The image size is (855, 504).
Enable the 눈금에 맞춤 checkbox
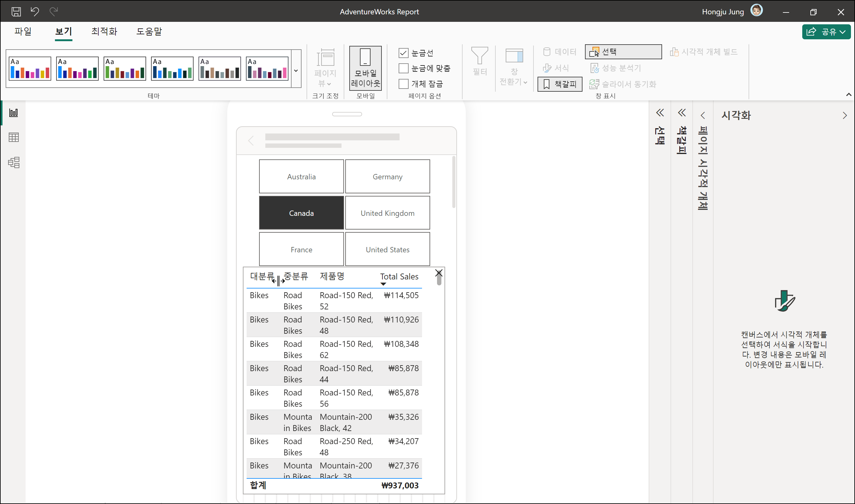tap(403, 68)
